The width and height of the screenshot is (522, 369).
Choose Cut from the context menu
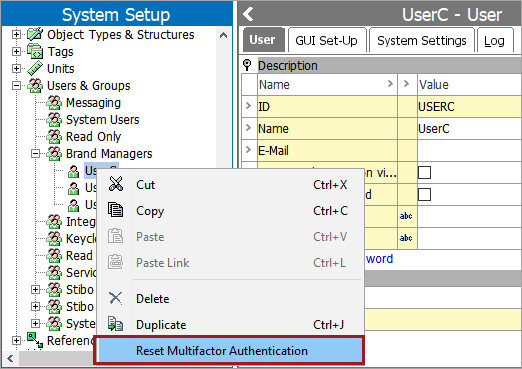pyautogui.click(x=230, y=184)
